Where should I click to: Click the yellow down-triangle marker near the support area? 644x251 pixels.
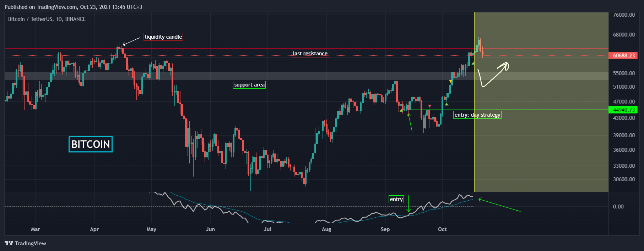point(450,82)
